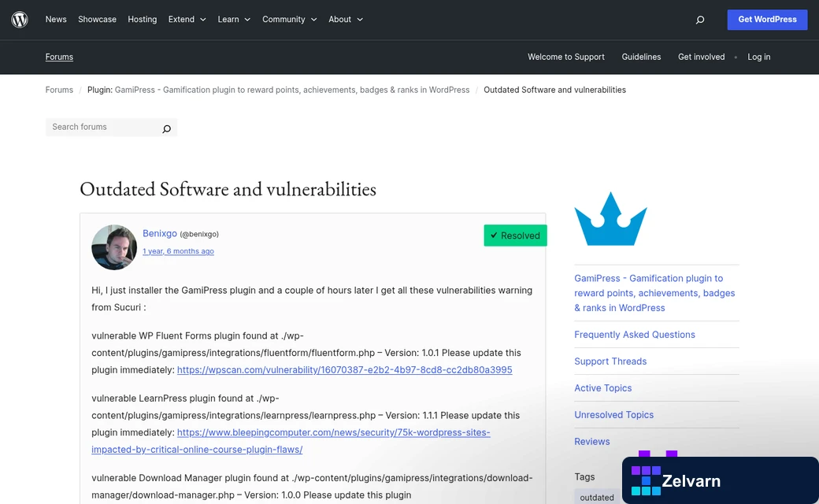This screenshot has height=504, width=819.
Task: Click the Forums breadcrumb link
Action: [x=59, y=90]
